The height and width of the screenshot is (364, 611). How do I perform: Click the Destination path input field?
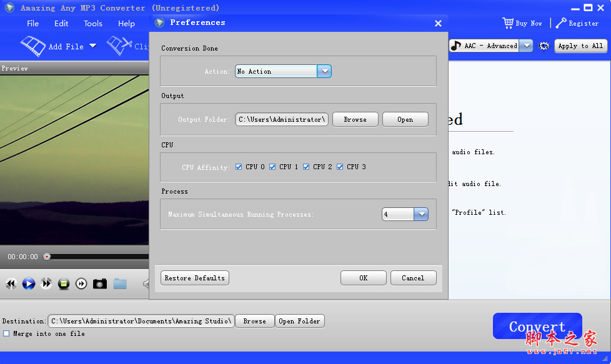pyautogui.click(x=141, y=321)
